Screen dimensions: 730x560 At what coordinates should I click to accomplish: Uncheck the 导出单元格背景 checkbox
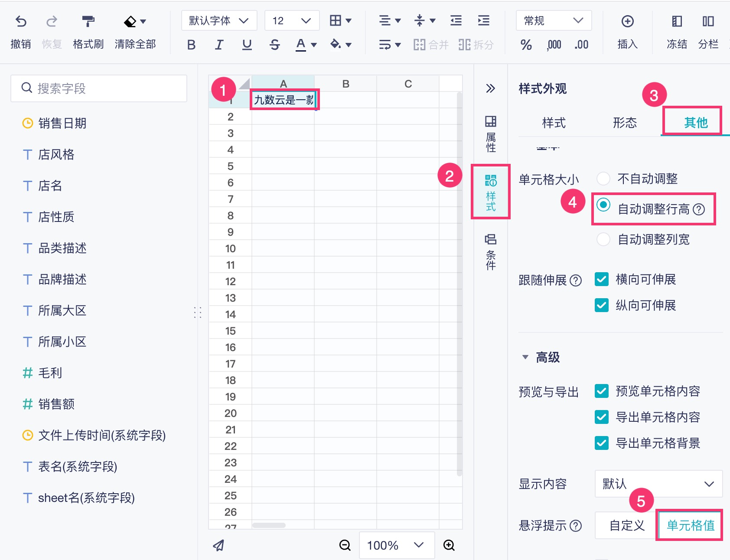click(x=601, y=443)
